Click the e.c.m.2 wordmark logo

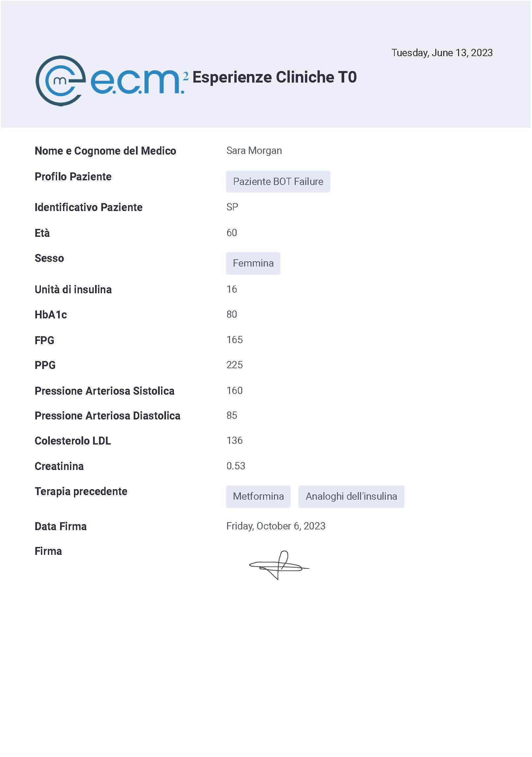pos(139,82)
